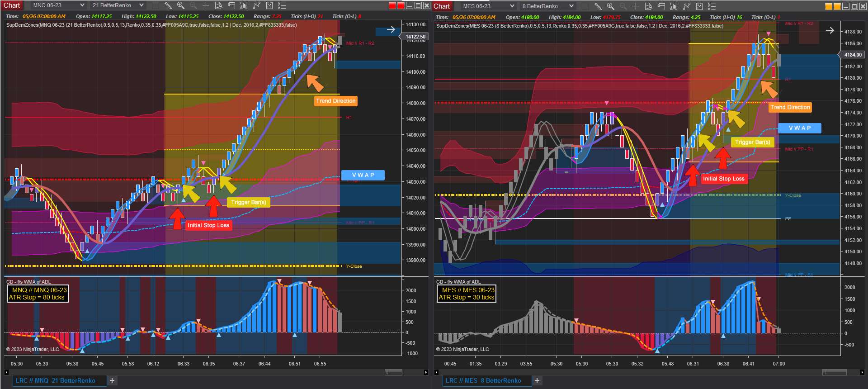Open the Strategies dialog in MNQ chart
This screenshot has height=389, width=868.
point(269,5)
